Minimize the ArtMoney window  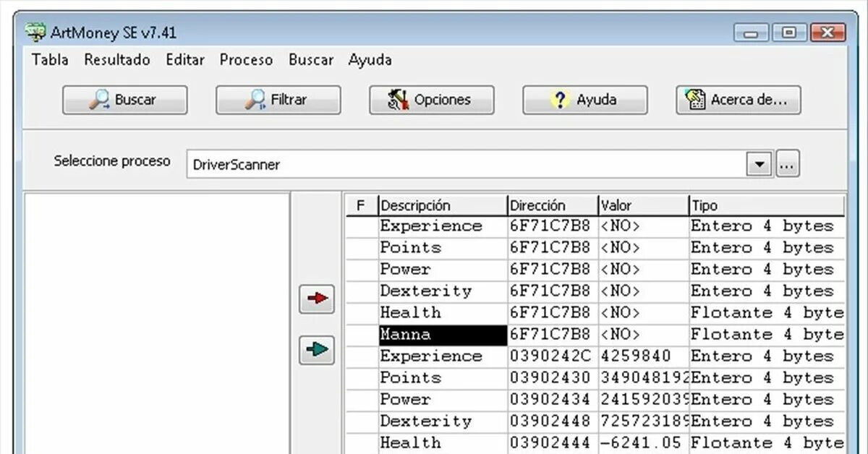(751, 33)
